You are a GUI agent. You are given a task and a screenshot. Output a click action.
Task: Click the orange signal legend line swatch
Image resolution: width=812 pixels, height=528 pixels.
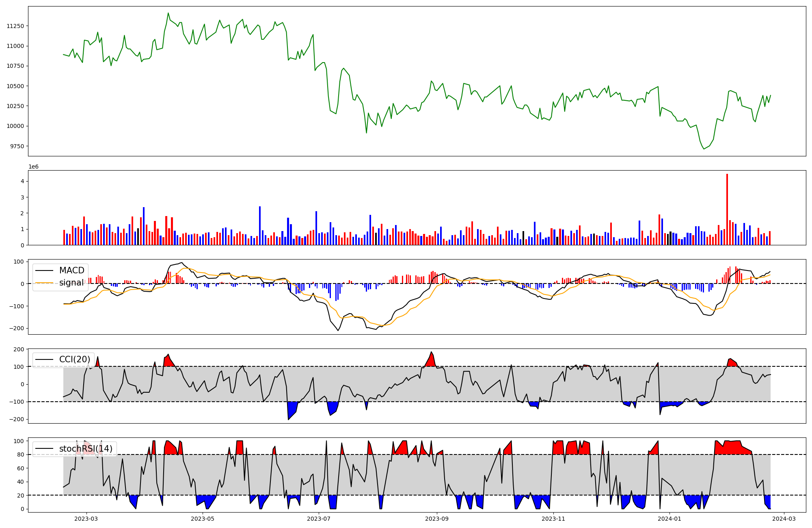tap(43, 283)
